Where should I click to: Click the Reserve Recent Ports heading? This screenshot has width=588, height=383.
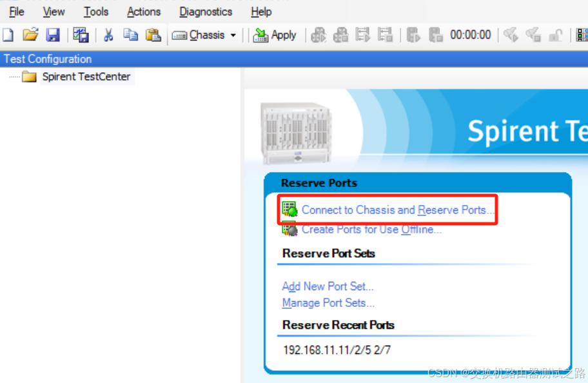point(338,325)
